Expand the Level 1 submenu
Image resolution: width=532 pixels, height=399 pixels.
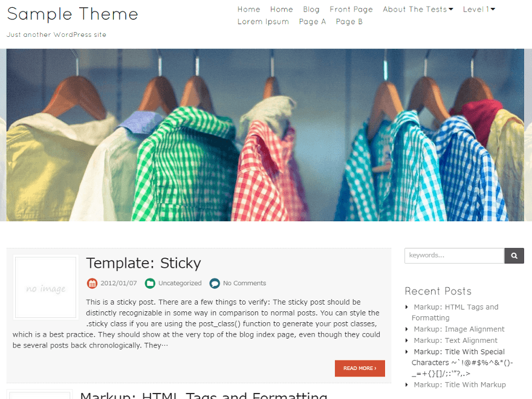(476, 9)
